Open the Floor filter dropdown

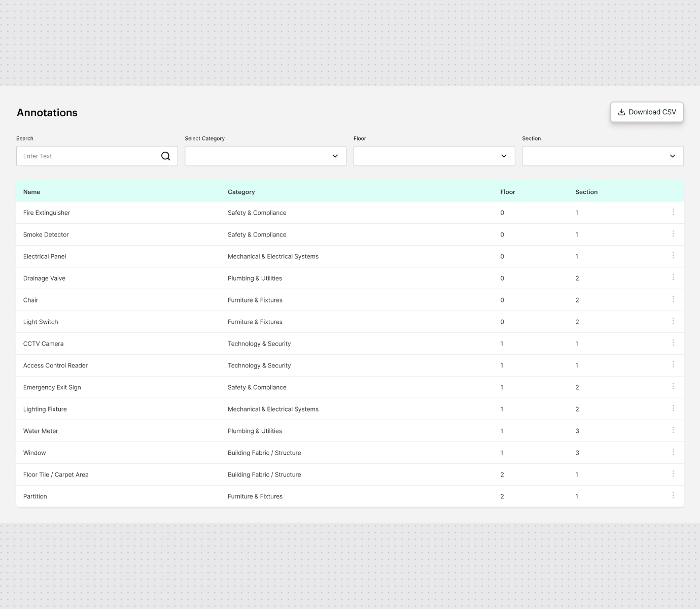(434, 156)
